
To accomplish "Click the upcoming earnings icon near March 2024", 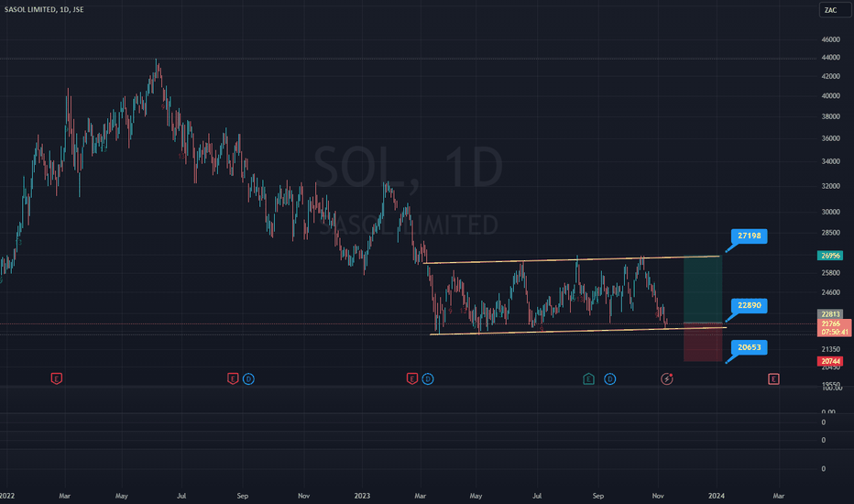I will click(773, 378).
